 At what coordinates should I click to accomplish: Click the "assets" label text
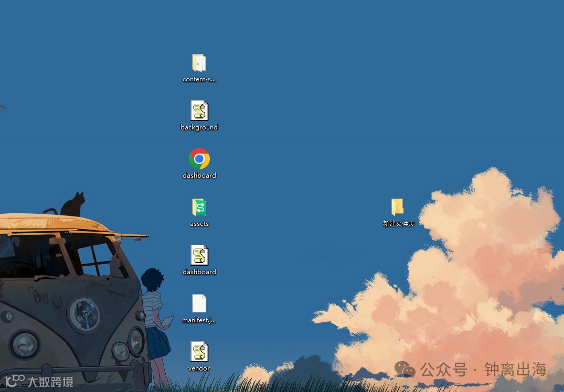click(x=199, y=224)
